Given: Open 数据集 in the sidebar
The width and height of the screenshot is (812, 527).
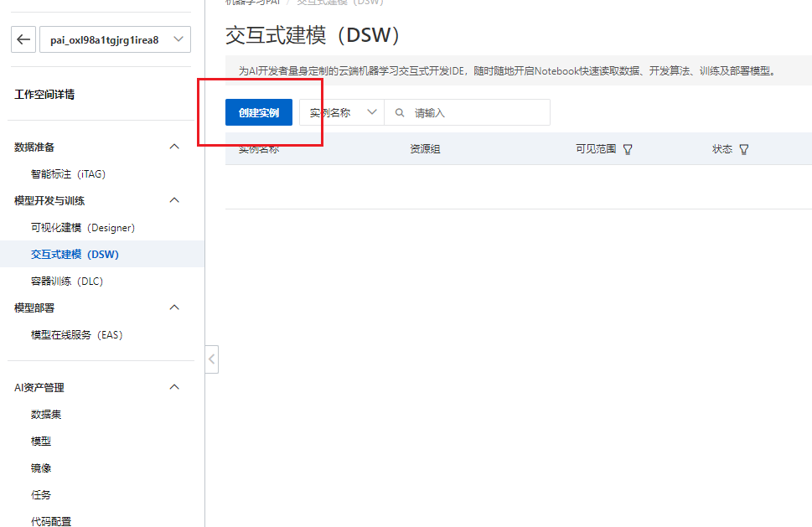Looking at the screenshot, I should 46,414.
